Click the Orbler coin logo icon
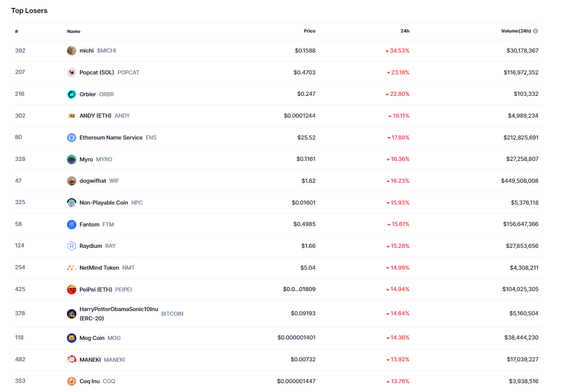The height and width of the screenshot is (392, 564). [x=72, y=94]
